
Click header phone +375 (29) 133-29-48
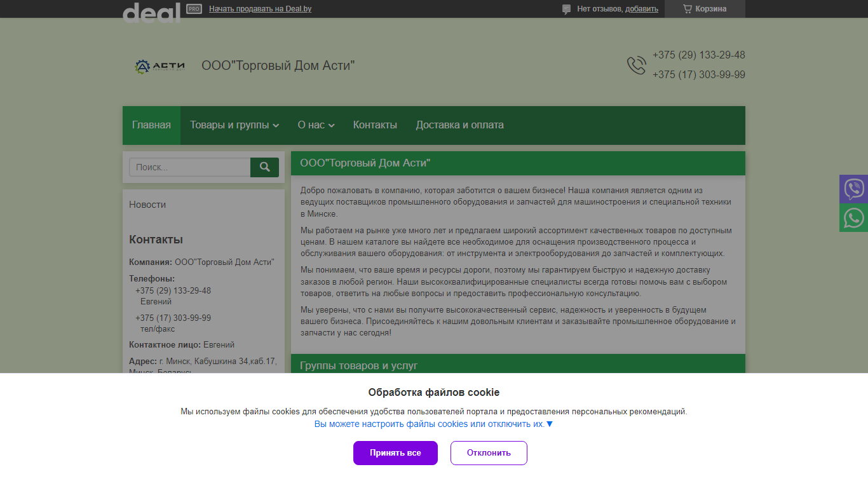(698, 55)
